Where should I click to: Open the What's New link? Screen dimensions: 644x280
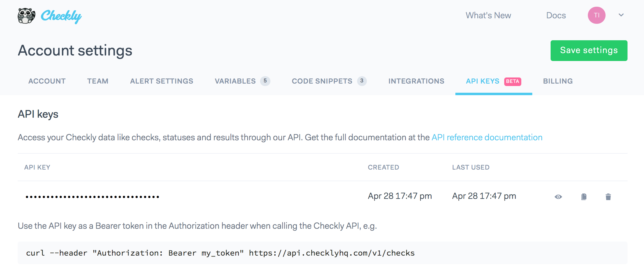click(488, 16)
